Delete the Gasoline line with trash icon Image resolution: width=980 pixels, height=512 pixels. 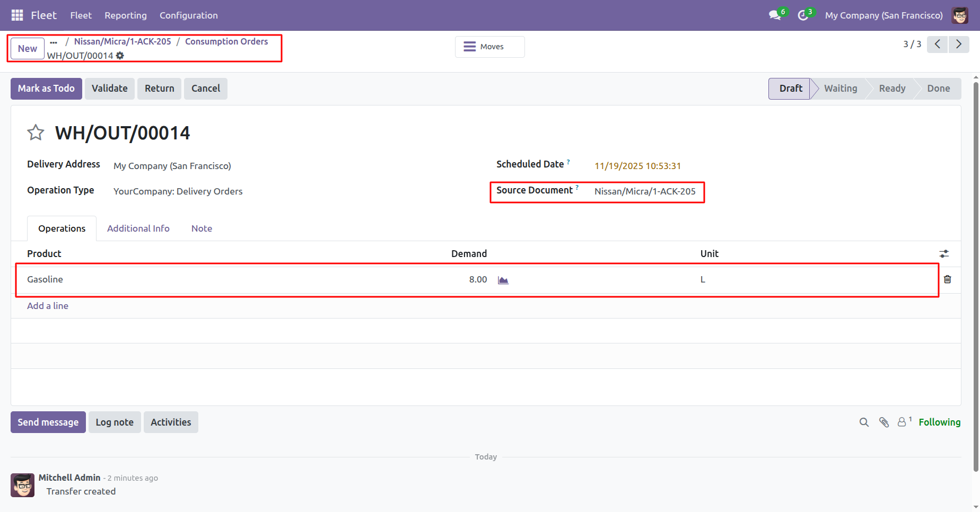click(948, 279)
